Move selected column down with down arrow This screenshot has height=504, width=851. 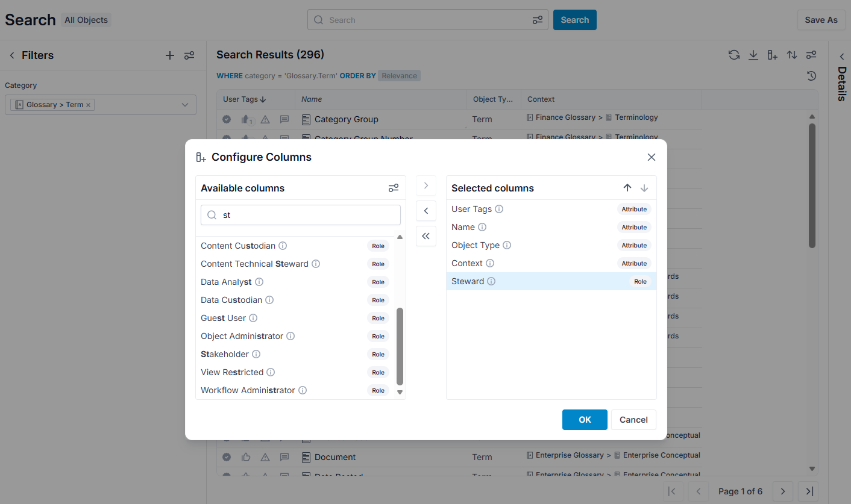pos(644,188)
